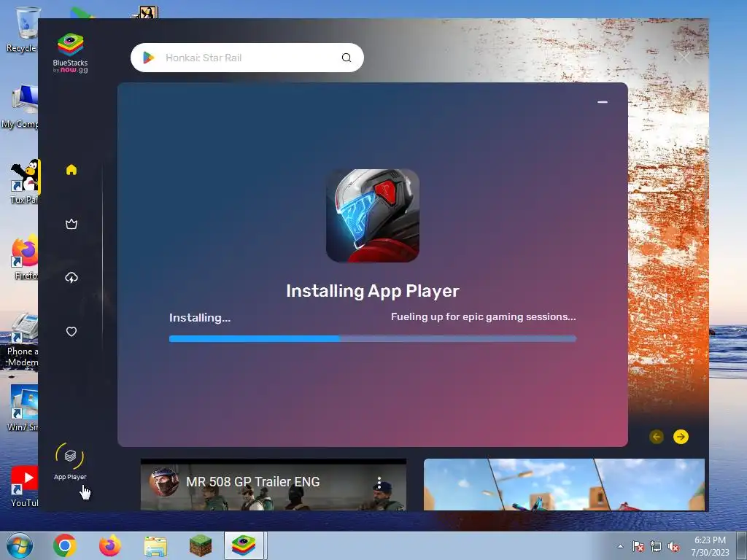Click the Installing App Player heading
Image resolution: width=747 pixels, height=560 pixels.
pos(373,290)
